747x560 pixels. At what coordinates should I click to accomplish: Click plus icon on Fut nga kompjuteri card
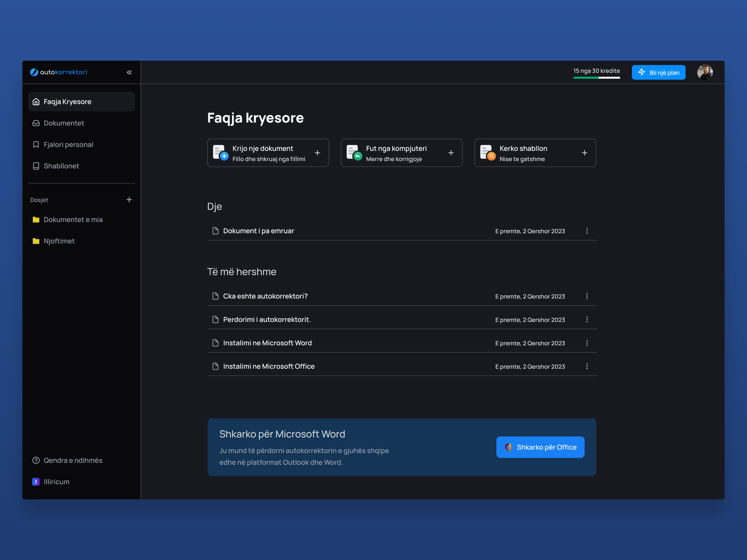[x=451, y=153]
